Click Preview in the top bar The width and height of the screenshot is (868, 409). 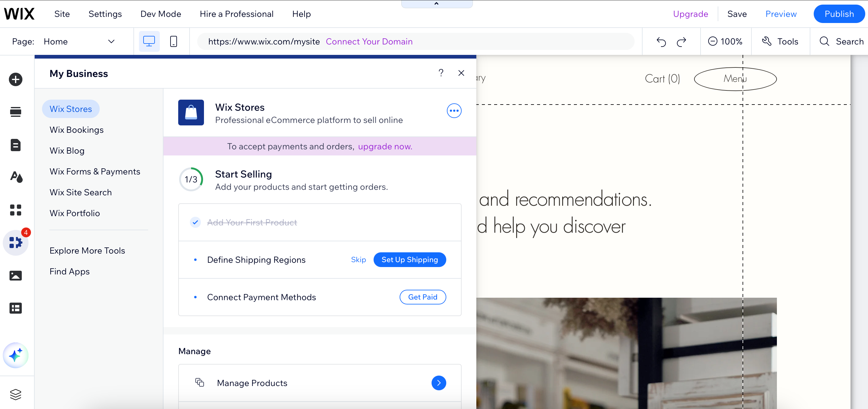coord(781,14)
